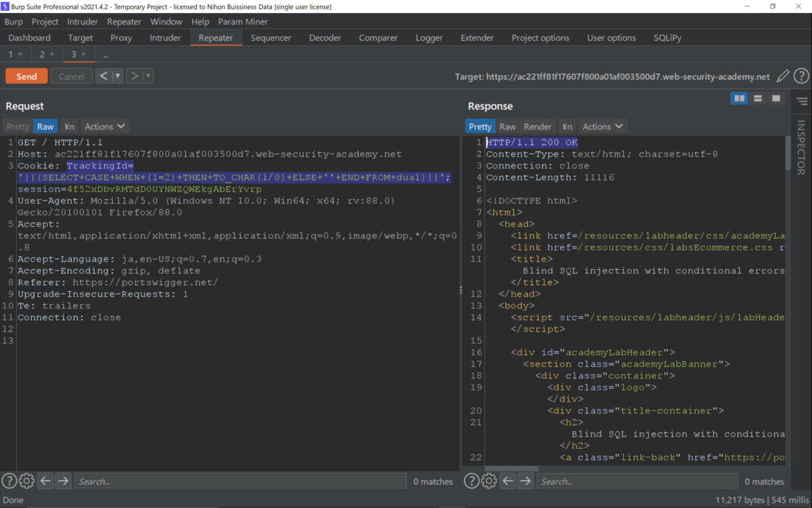Click the request search input field
Image resolution: width=812 pixels, height=508 pixels.
coord(241,481)
